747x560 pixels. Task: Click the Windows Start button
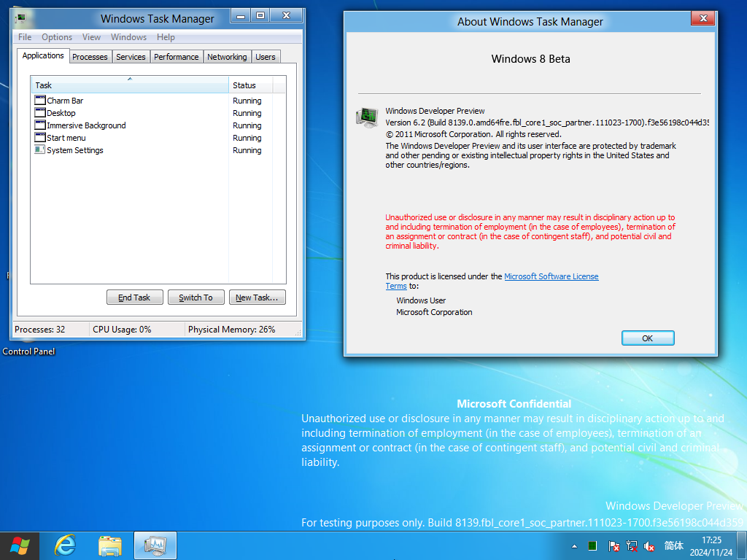[x=20, y=545]
